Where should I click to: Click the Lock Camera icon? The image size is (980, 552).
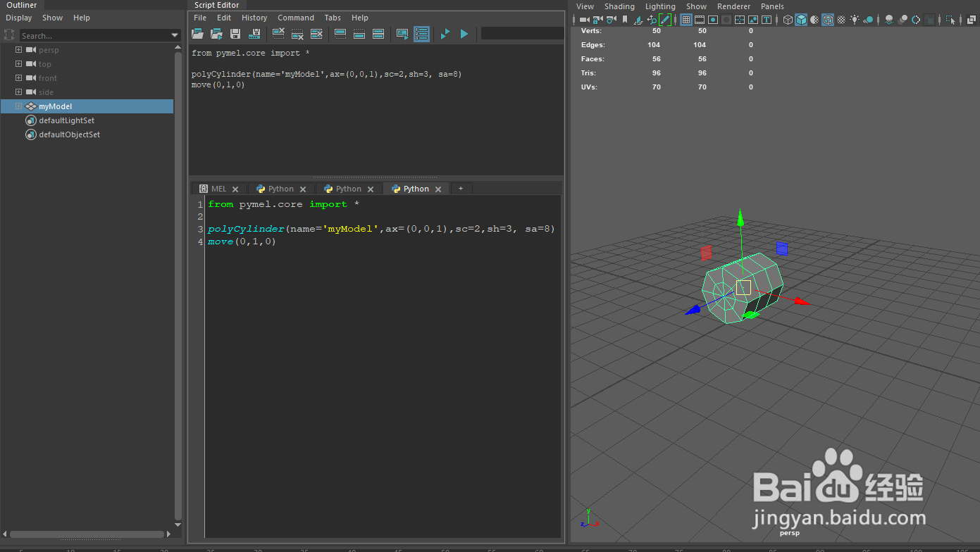pos(597,20)
